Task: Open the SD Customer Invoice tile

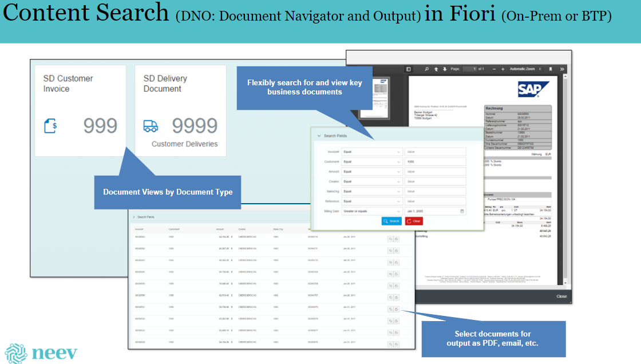Action: pyautogui.click(x=80, y=110)
